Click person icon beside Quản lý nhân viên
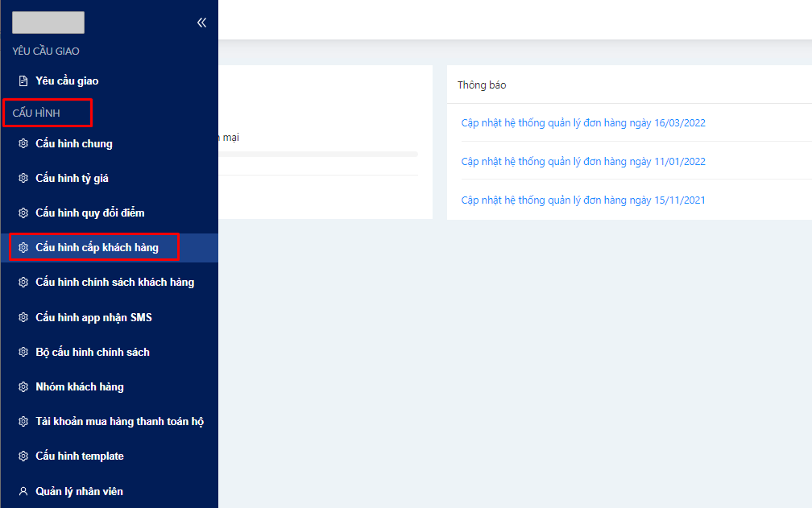 [x=23, y=491]
